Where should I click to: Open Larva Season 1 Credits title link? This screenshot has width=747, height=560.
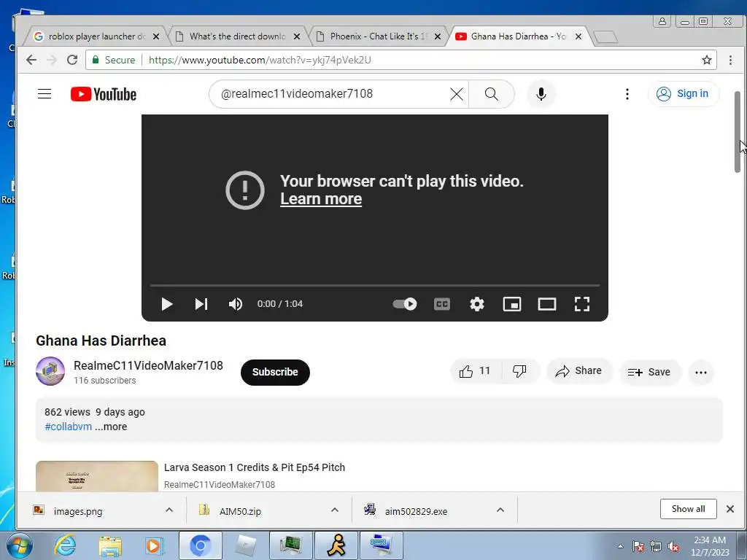tap(255, 467)
